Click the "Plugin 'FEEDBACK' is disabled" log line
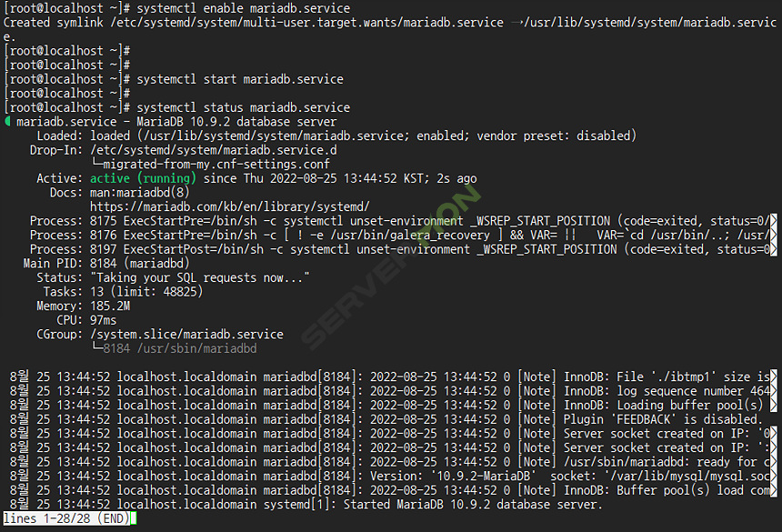The image size is (782, 532). [x=386, y=419]
